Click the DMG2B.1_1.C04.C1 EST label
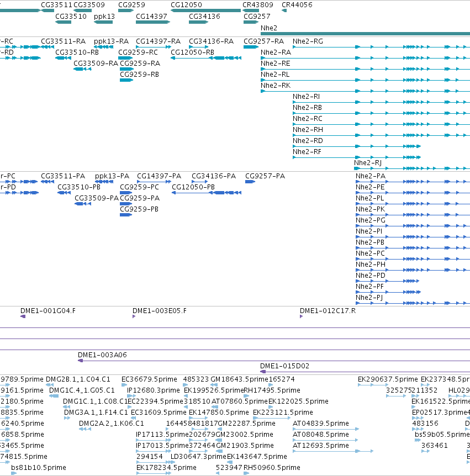 point(78,379)
